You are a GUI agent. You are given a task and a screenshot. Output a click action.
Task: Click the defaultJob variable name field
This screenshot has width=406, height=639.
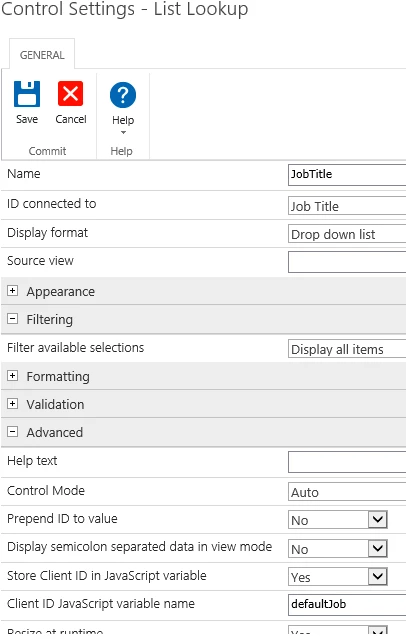point(347,604)
